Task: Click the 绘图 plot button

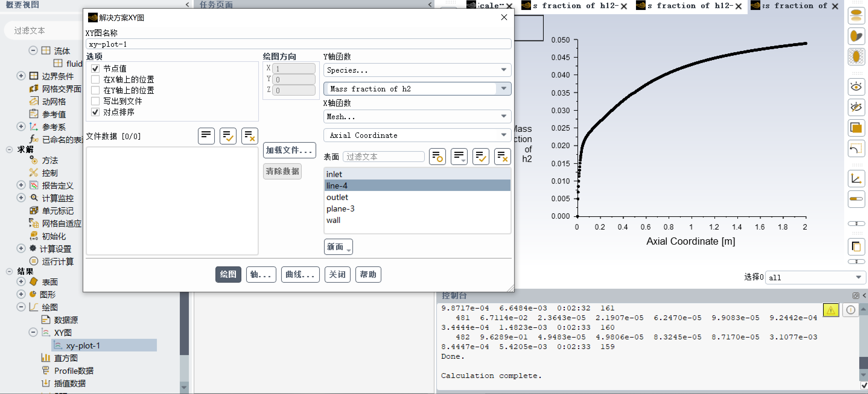Action: click(228, 274)
